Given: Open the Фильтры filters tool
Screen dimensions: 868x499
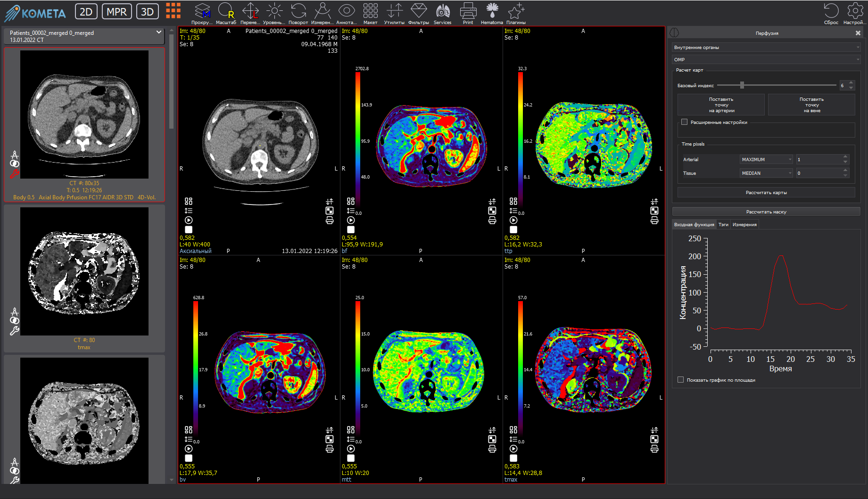Looking at the screenshot, I should click(x=419, y=13).
